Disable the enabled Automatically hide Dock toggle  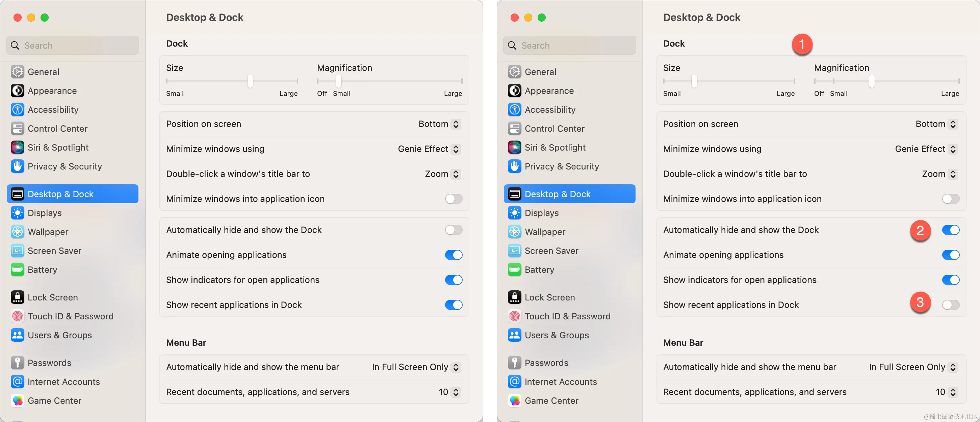click(x=950, y=230)
